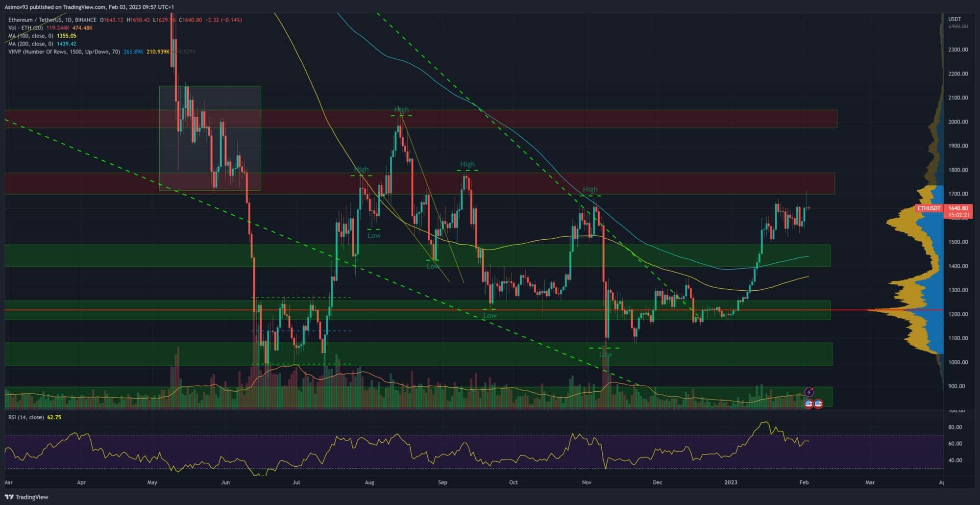Click the 1300.00 price axis label
This screenshot has width=980, height=505.
click(957, 290)
